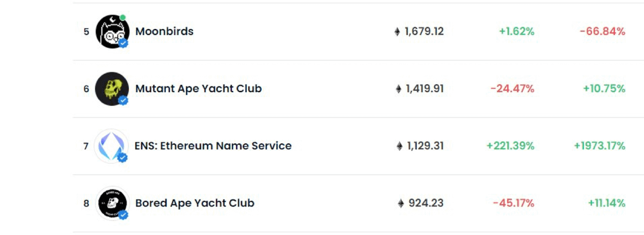644x235 pixels.
Task: Open the ENS logo icon
Action: [111, 145]
